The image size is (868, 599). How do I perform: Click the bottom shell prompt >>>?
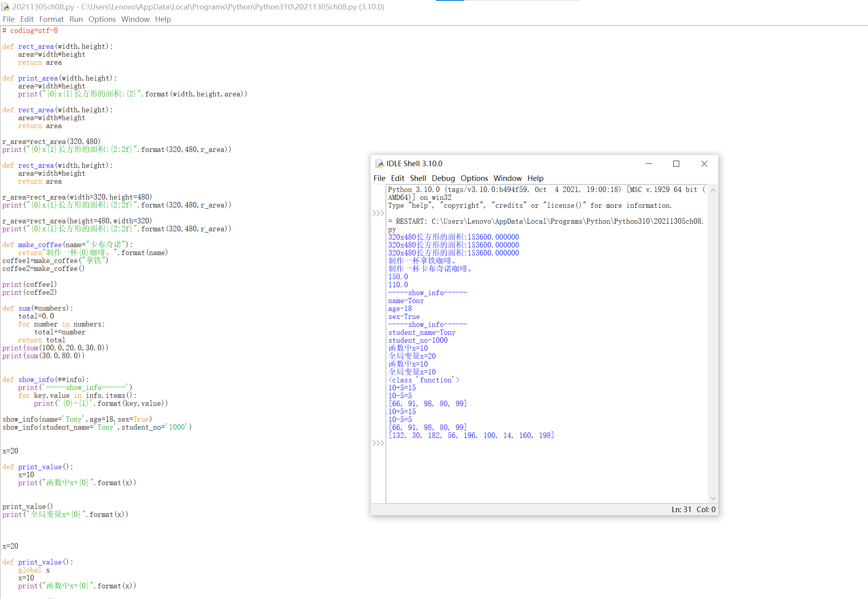[x=378, y=443]
